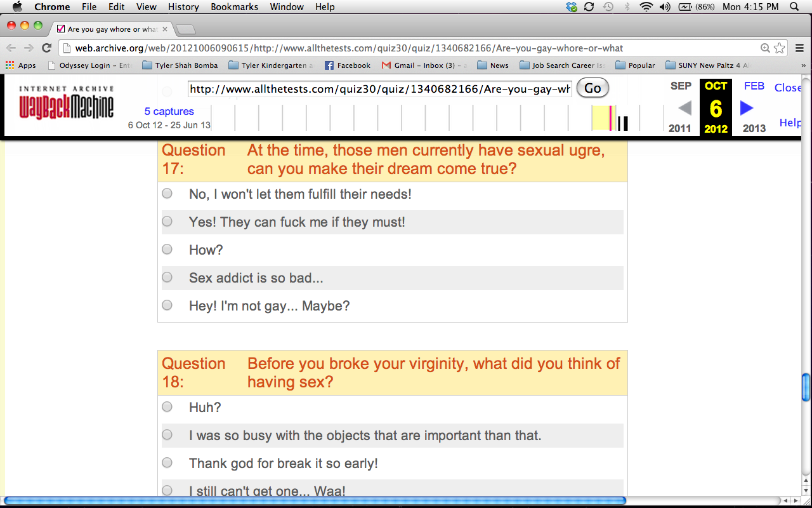Go to next capture blue arrow

pyautogui.click(x=747, y=108)
